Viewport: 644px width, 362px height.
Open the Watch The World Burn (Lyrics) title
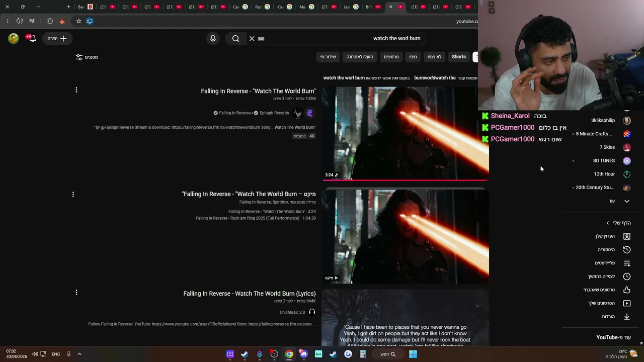tap(250, 294)
